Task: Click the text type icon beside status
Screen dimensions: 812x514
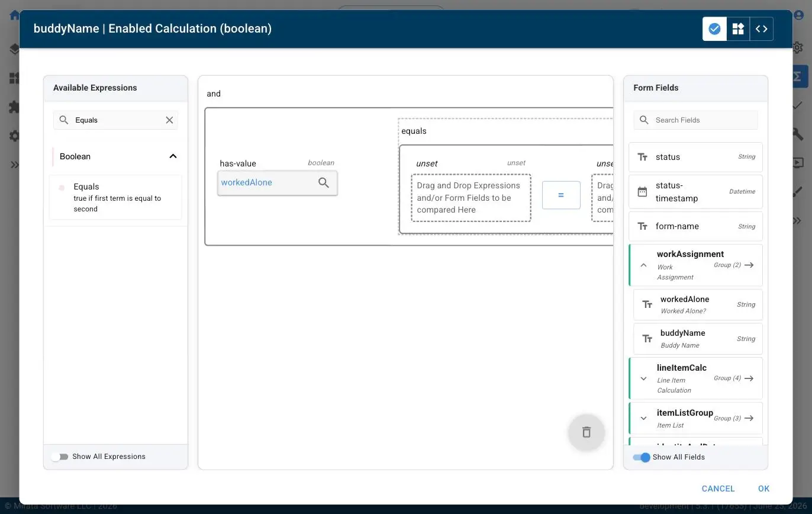Action: pos(642,157)
